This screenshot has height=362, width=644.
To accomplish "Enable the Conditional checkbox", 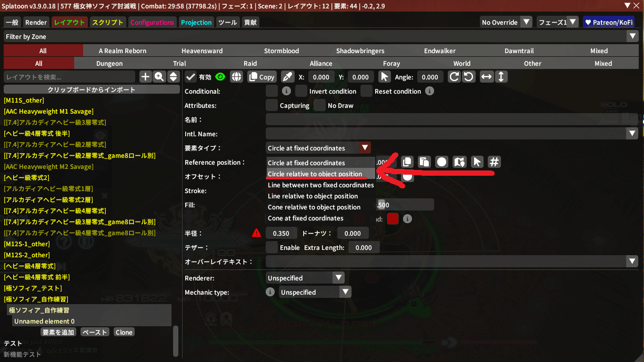I will (271, 91).
